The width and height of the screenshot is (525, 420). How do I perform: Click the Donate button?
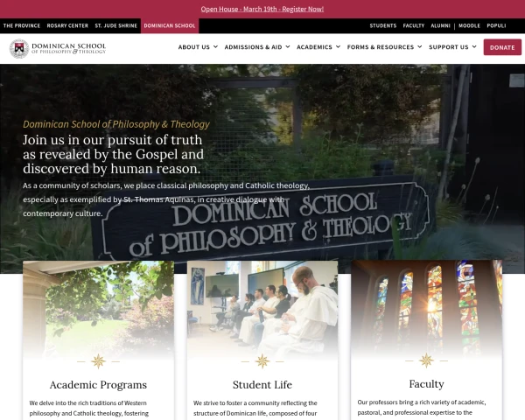click(502, 47)
